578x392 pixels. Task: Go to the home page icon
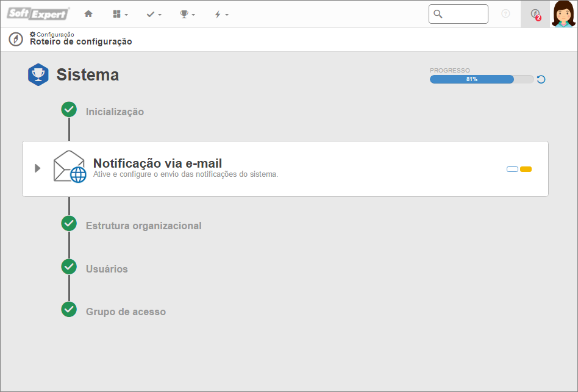pos(88,14)
